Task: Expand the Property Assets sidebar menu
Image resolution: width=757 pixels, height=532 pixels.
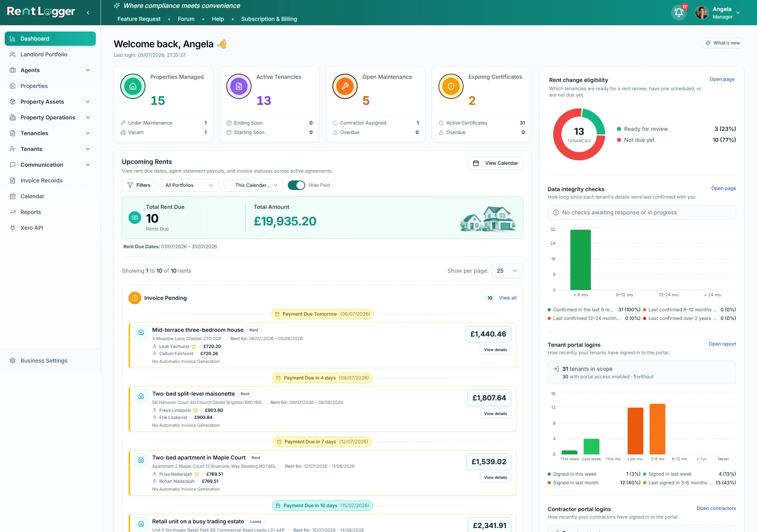Action: (50, 102)
